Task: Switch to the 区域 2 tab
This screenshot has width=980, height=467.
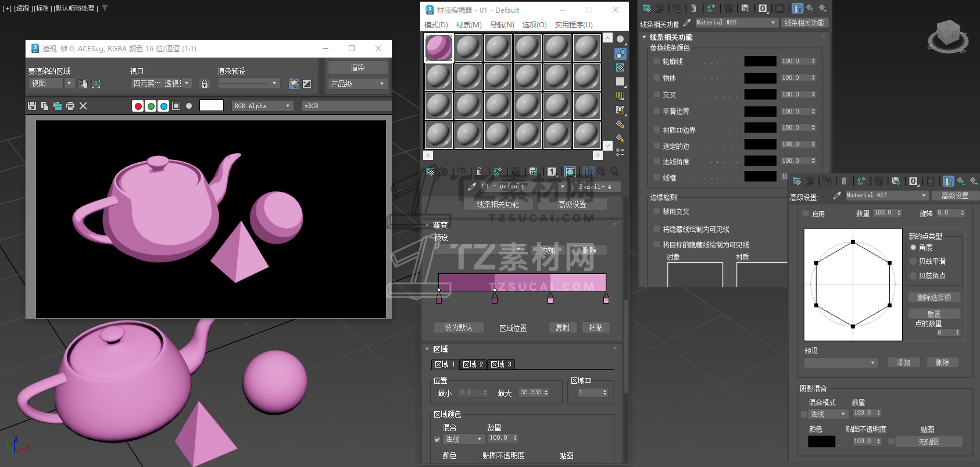Action: [473, 364]
